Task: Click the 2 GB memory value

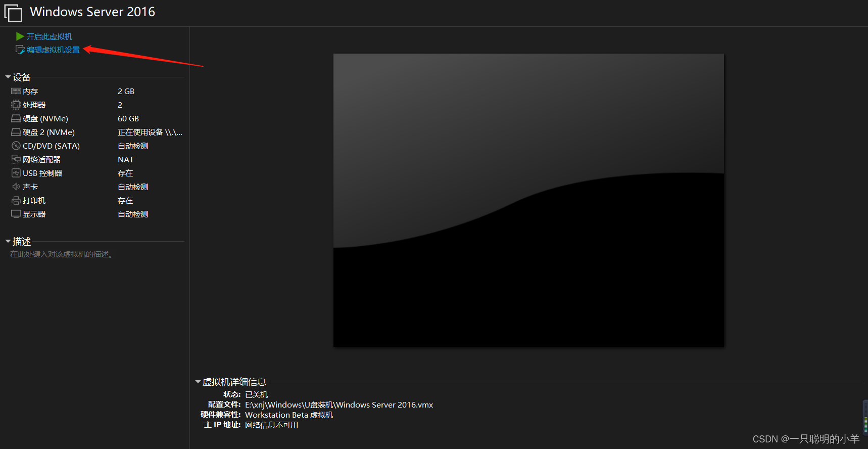Action: point(126,92)
